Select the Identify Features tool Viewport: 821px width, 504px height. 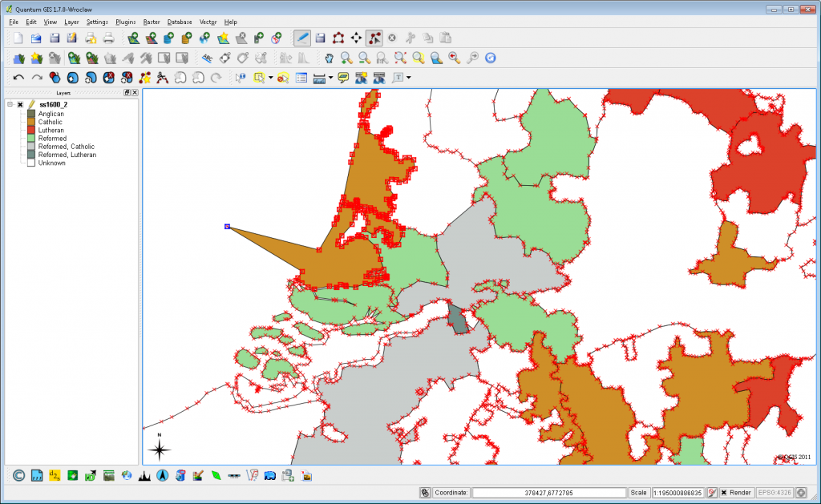click(x=241, y=78)
